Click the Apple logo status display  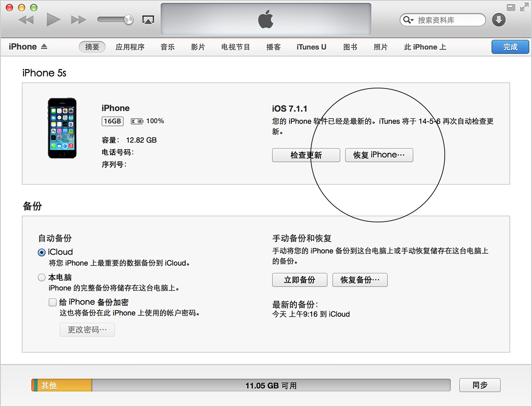(266, 19)
